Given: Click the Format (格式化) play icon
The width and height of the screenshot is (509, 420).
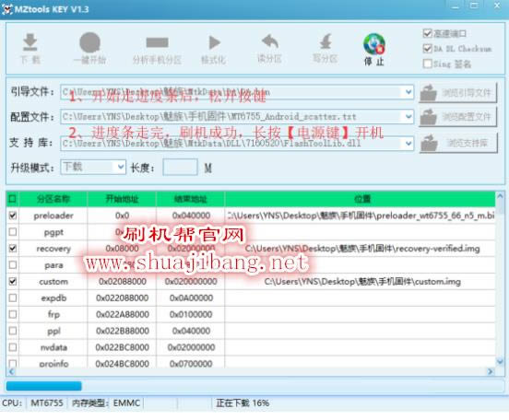Looking at the screenshot, I should [x=214, y=42].
